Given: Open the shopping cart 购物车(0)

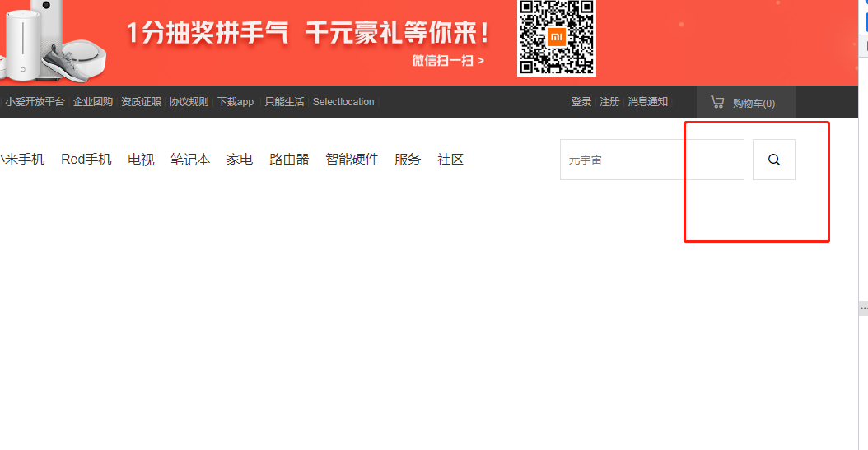Looking at the screenshot, I should (745, 102).
